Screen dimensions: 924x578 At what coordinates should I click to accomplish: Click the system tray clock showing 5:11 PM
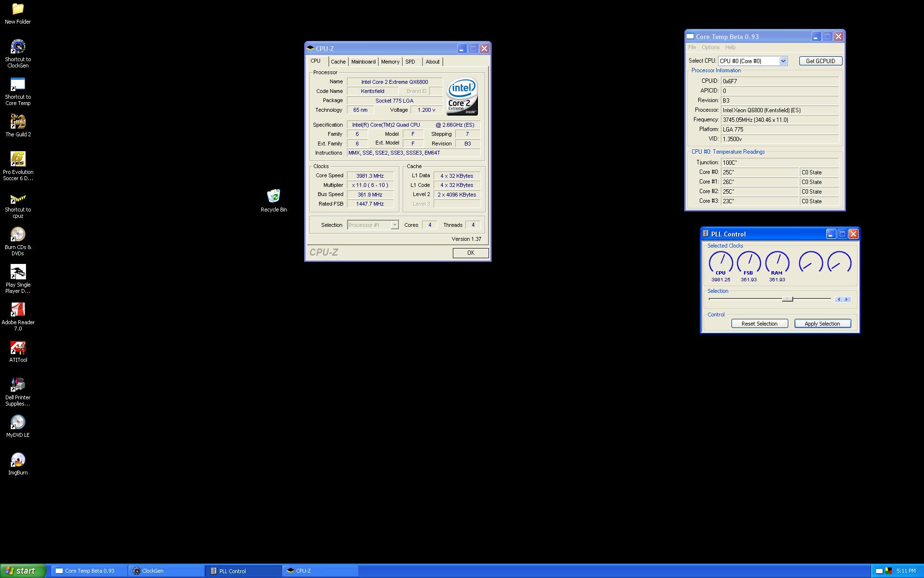pos(906,571)
